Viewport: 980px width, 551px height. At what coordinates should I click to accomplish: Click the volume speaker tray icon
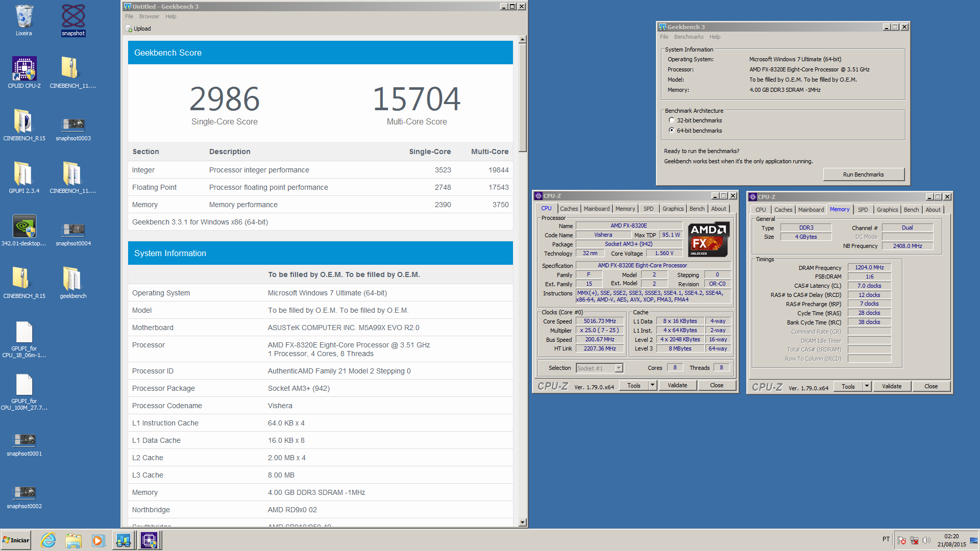tap(926, 540)
